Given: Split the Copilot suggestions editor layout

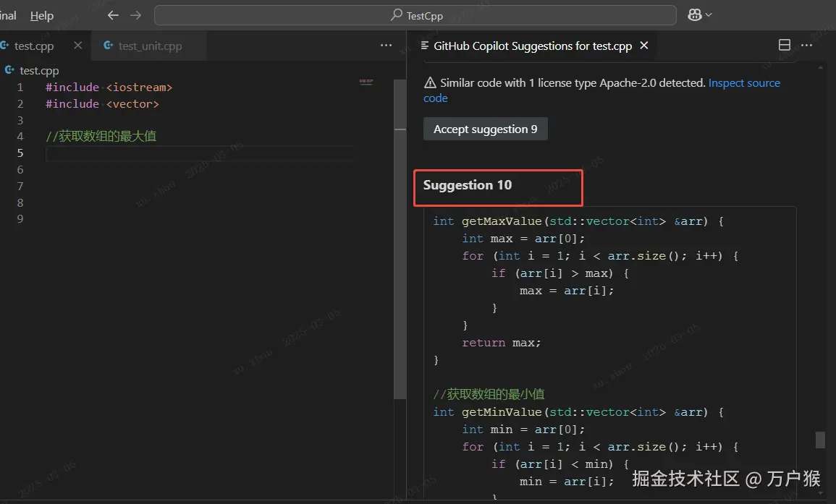Looking at the screenshot, I should [x=785, y=46].
